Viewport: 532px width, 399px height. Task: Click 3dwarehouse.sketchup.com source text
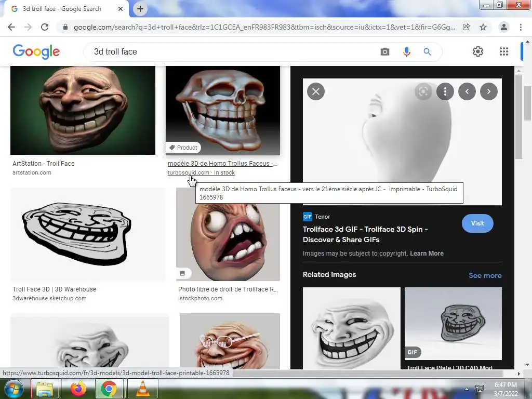click(49, 298)
